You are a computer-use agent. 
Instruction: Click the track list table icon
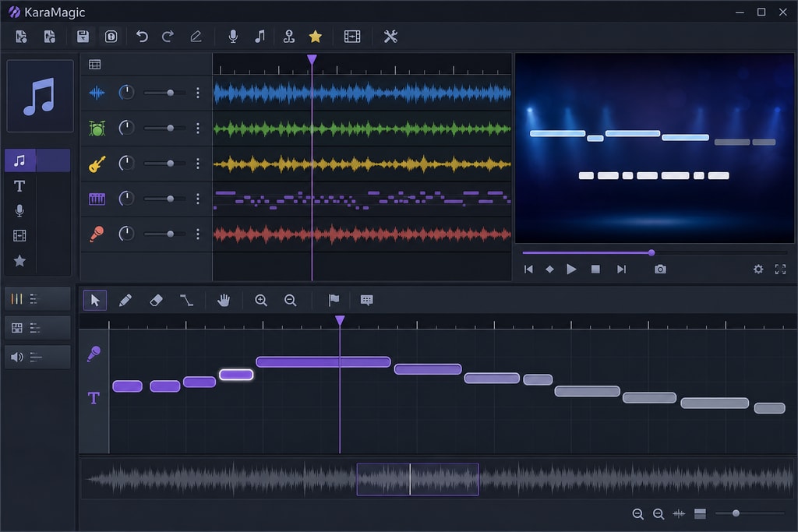tap(94, 65)
